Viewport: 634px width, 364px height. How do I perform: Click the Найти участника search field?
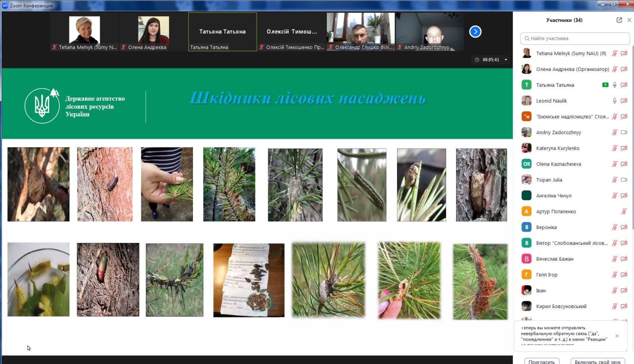575,38
